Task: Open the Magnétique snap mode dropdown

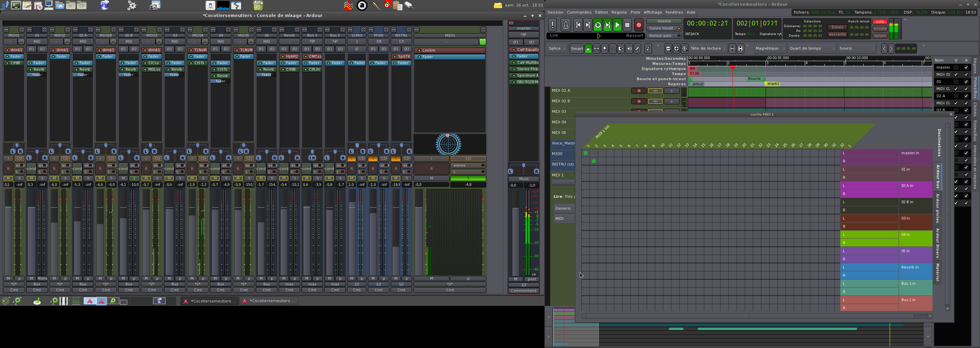Action: (x=770, y=49)
